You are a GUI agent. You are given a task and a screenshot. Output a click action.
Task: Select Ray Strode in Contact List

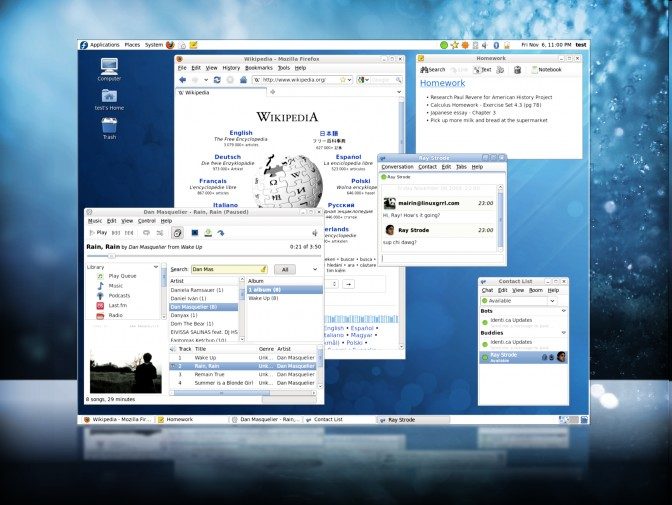pyautogui.click(x=523, y=357)
